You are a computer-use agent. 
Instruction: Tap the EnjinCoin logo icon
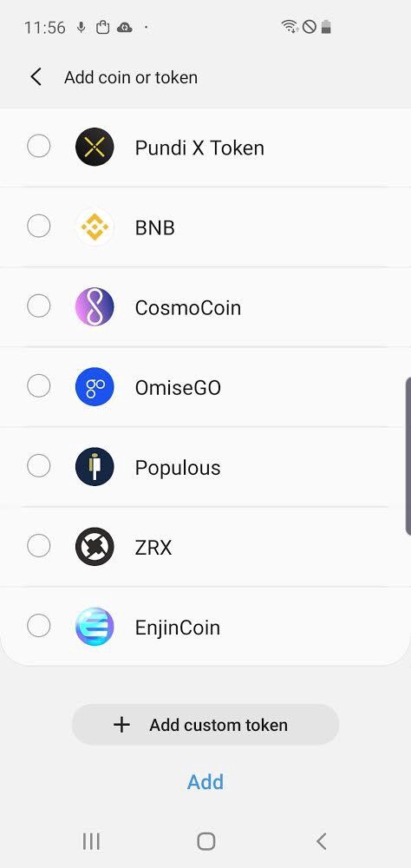pos(95,627)
